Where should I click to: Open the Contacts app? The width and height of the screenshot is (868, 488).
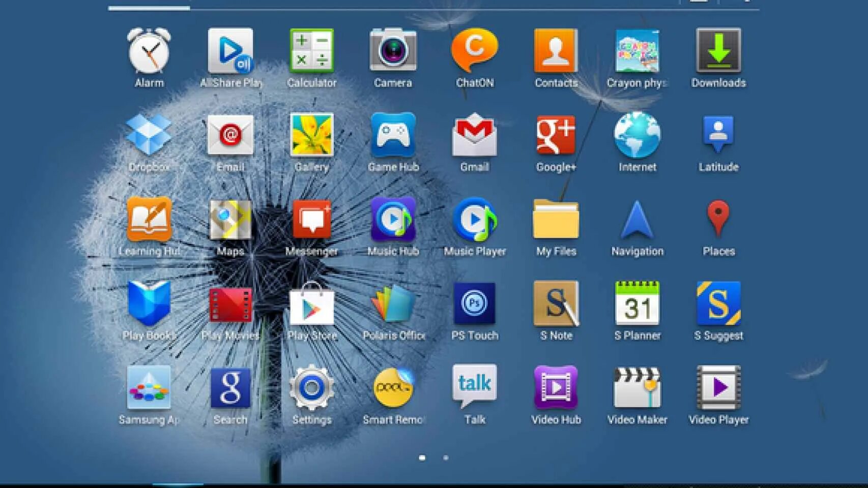pos(556,51)
